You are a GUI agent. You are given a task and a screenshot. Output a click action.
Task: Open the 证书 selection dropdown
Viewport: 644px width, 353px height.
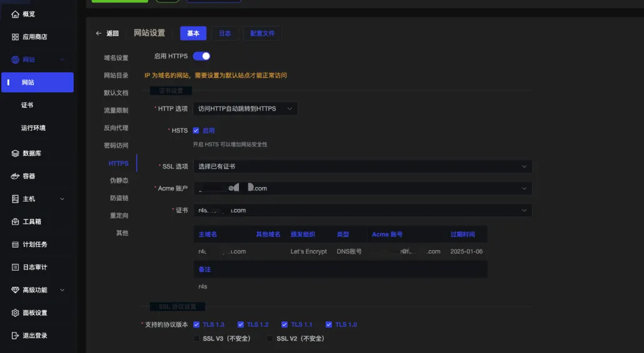click(362, 211)
